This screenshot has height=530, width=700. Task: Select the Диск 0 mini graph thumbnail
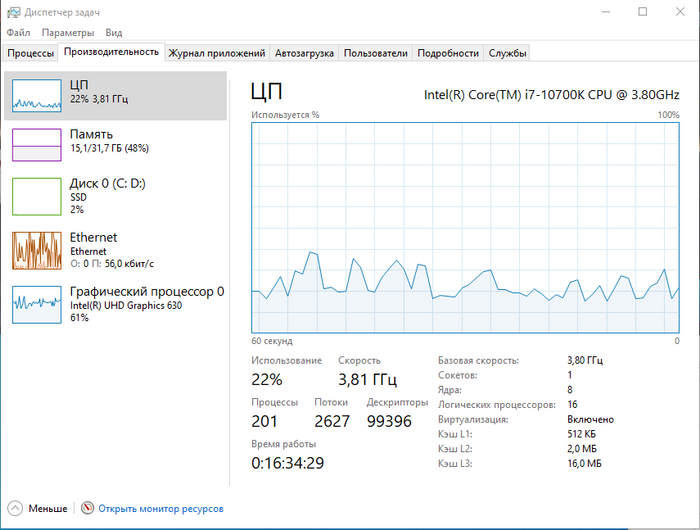click(37, 196)
